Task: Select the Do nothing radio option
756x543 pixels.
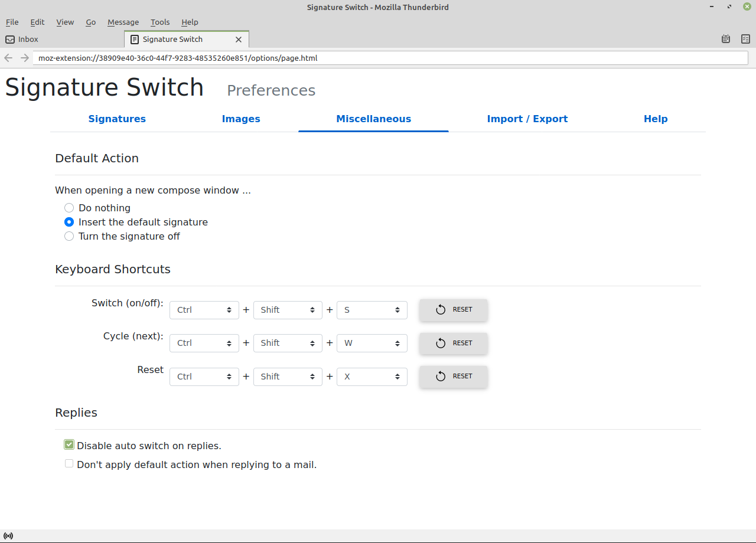Action: pyautogui.click(x=69, y=208)
